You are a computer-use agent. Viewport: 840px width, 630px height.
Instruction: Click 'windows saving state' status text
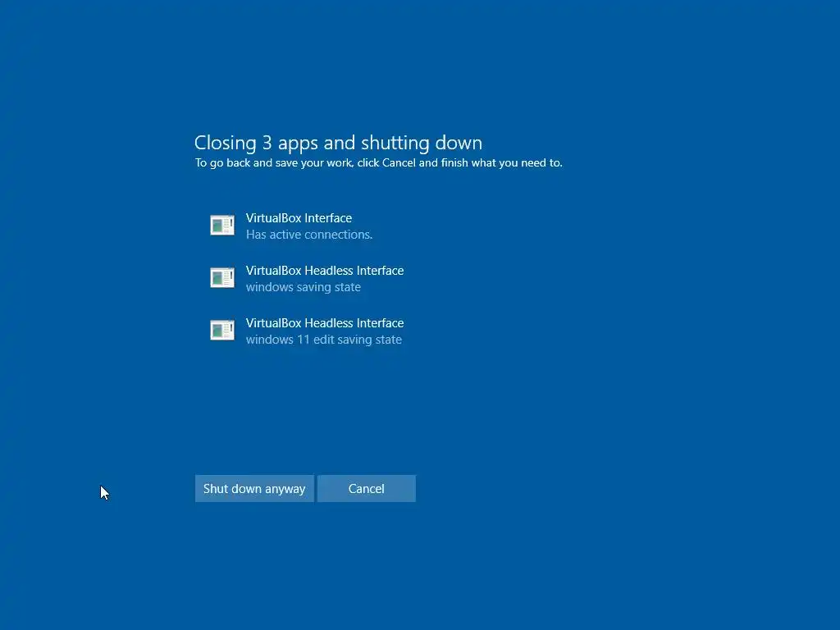coord(304,287)
